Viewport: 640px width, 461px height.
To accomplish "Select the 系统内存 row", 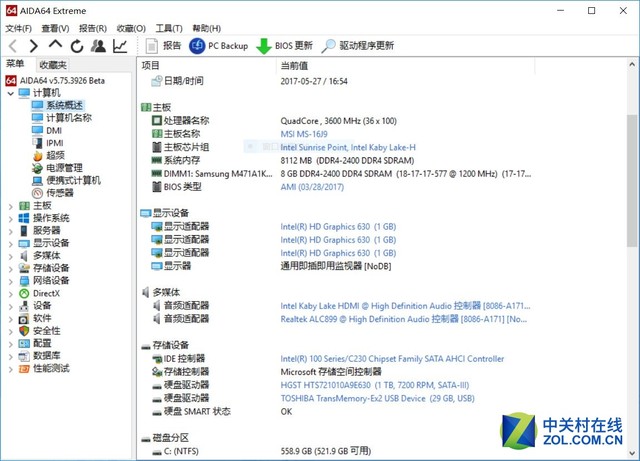I will [x=283, y=160].
